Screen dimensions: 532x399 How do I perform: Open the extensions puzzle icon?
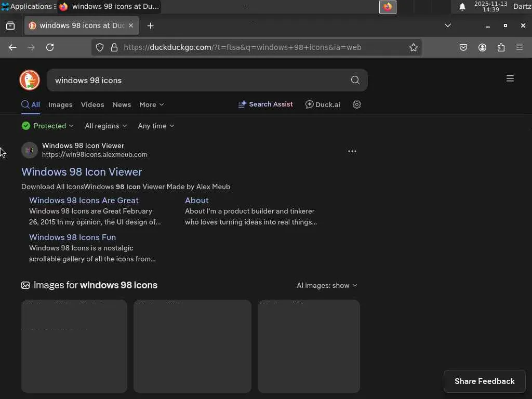[x=501, y=47]
